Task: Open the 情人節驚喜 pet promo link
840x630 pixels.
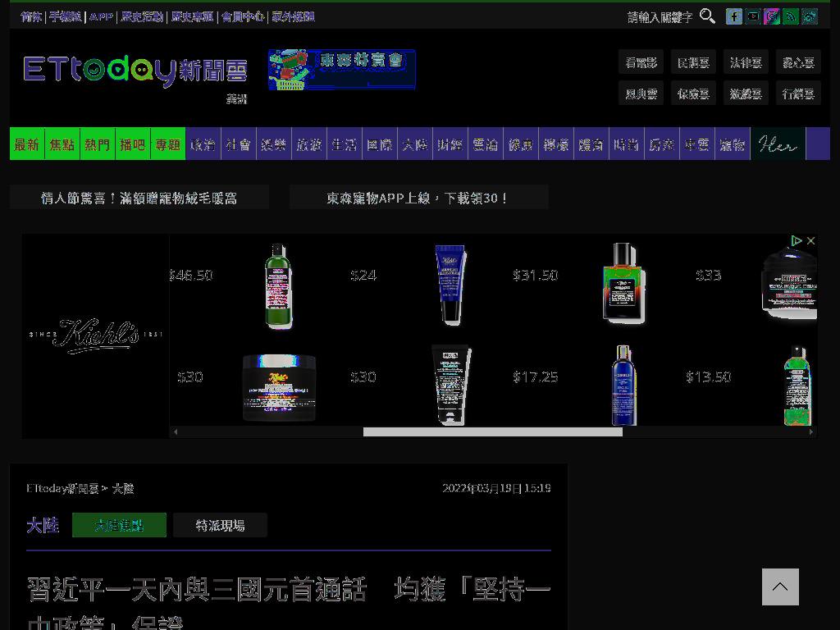Action: 139,199
